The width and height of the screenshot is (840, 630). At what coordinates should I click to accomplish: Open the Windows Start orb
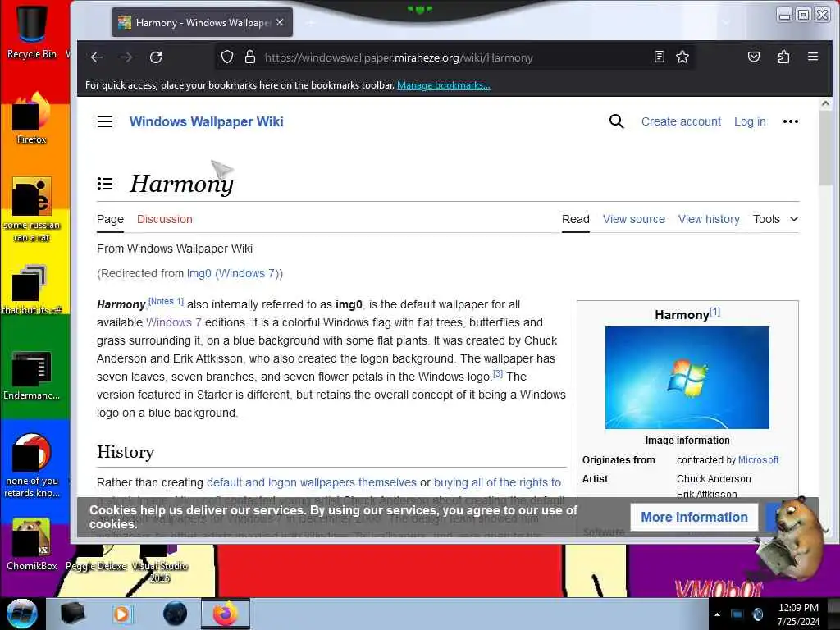[x=22, y=614]
